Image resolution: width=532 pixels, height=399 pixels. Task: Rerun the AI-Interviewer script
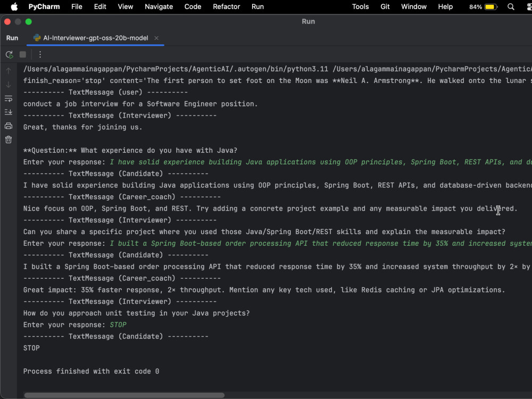[9, 55]
